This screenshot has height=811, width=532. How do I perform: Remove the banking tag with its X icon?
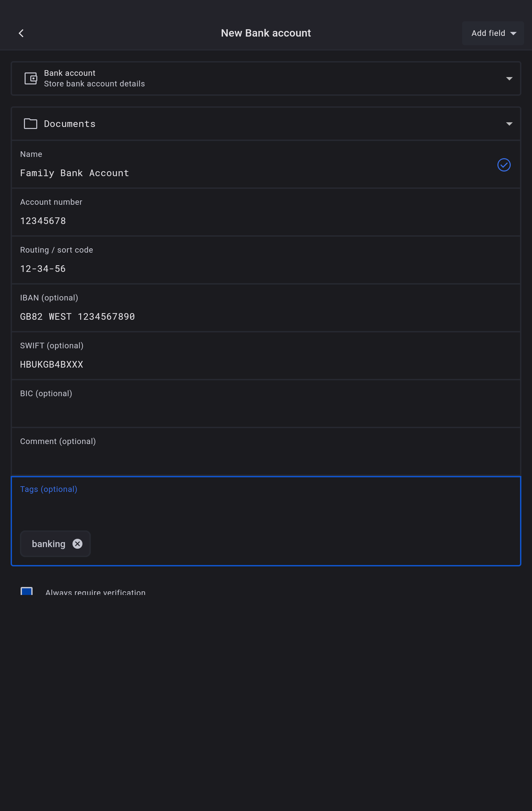click(78, 544)
